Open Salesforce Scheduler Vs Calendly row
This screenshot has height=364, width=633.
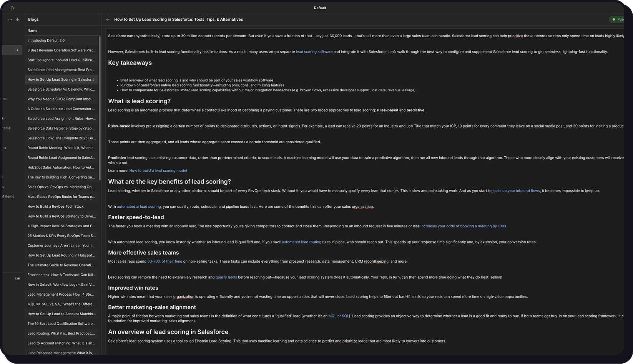click(x=61, y=89)
